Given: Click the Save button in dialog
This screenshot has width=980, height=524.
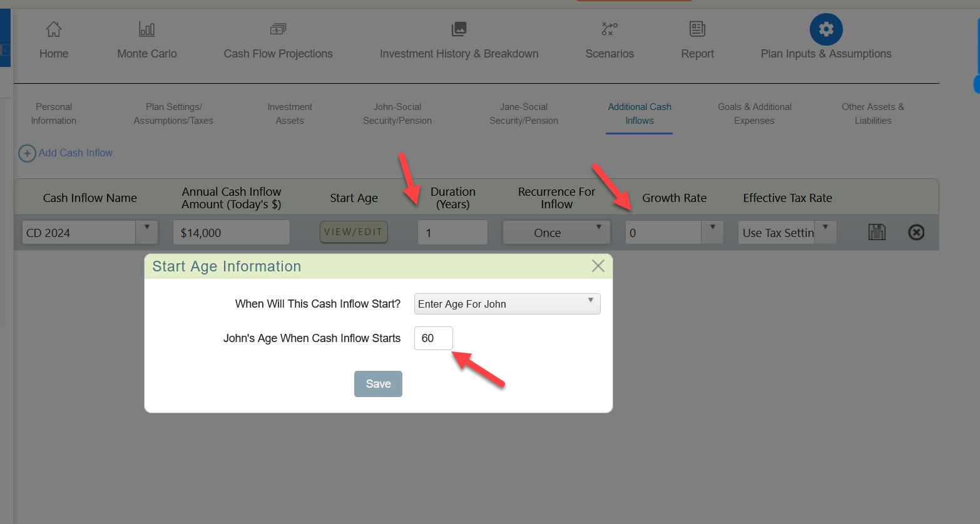Looking at the screenshot, I should click(x=378, y=384).
